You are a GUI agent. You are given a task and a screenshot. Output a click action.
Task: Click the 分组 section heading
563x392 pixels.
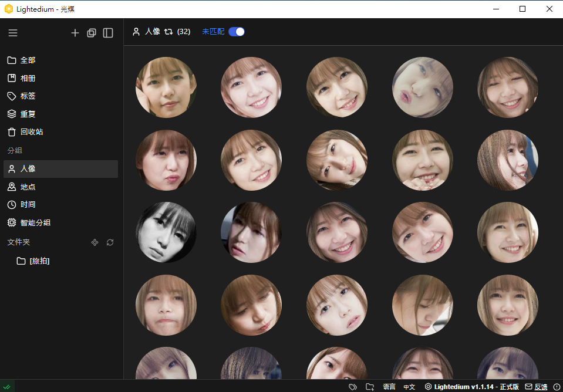[15, 150]
